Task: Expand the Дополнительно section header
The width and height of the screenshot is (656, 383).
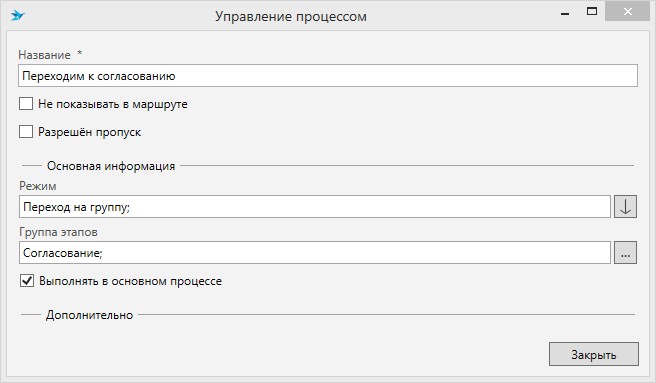Action: click(x=90, y=315)
